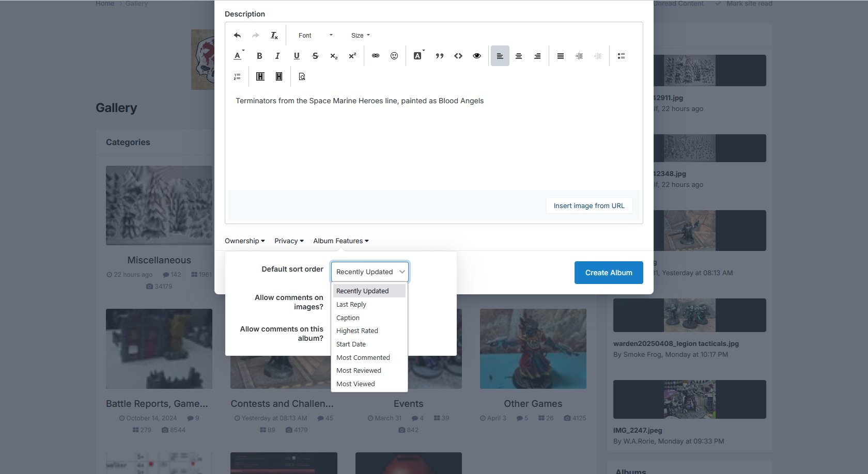Insert a hyperlink using the link icon
Screen dimensions: 868x474
tap(376, 56)
